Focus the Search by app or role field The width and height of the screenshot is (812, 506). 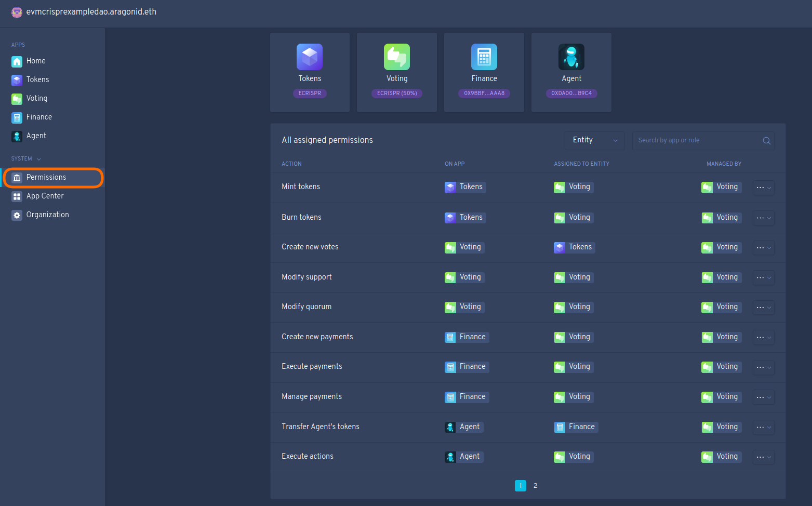[703, 140]
